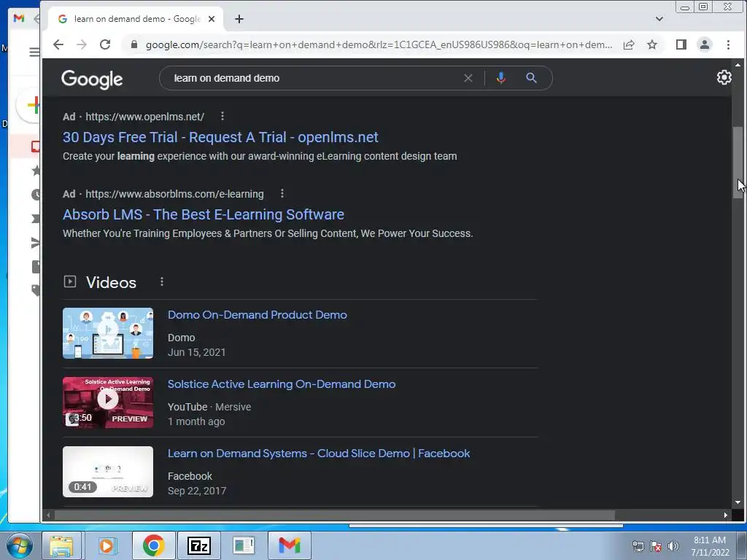This screenshot has width=747, height=560.
Task: Go back with the browser back arrow
Action: (x=58, y=44)
